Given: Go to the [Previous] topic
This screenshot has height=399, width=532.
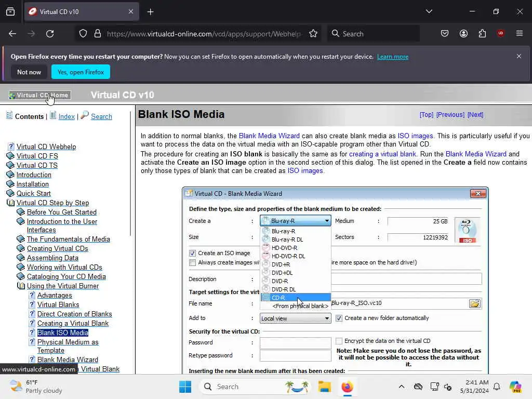Looking at the screenshot, I should (x=450, y=115).
